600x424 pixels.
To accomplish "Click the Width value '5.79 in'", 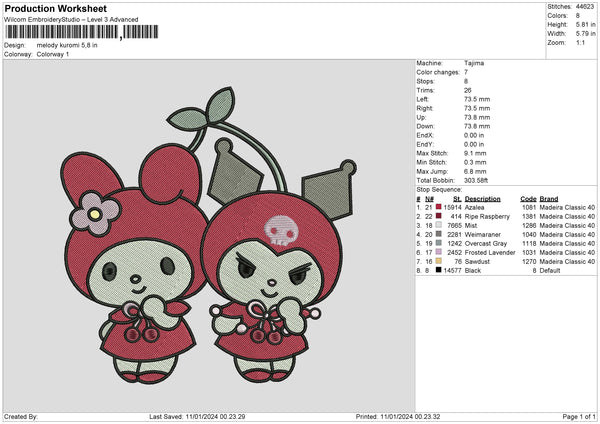I will [x=585, y=34].
